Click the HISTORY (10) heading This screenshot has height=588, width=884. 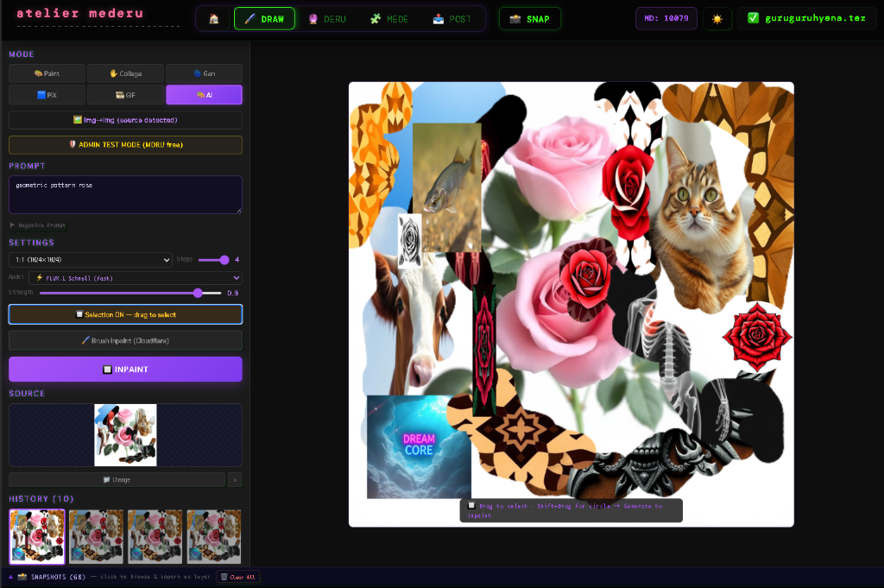(x=41, y=499)
